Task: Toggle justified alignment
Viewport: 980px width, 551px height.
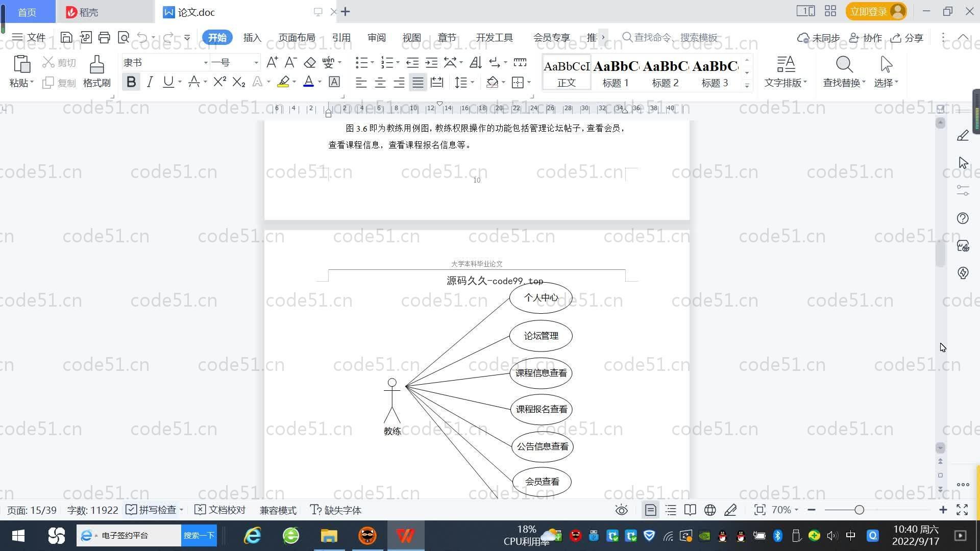Action: click(418, 82)
